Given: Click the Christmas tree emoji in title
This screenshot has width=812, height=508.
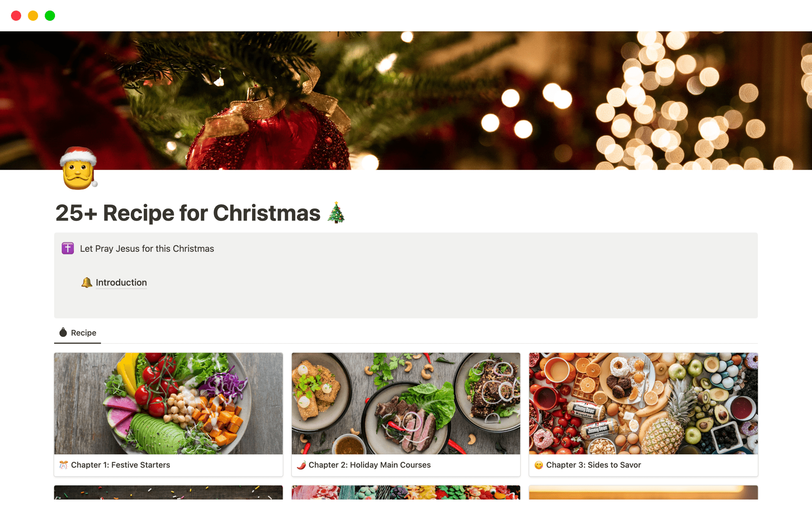Looking at the screenshot, I should (336, 213).
